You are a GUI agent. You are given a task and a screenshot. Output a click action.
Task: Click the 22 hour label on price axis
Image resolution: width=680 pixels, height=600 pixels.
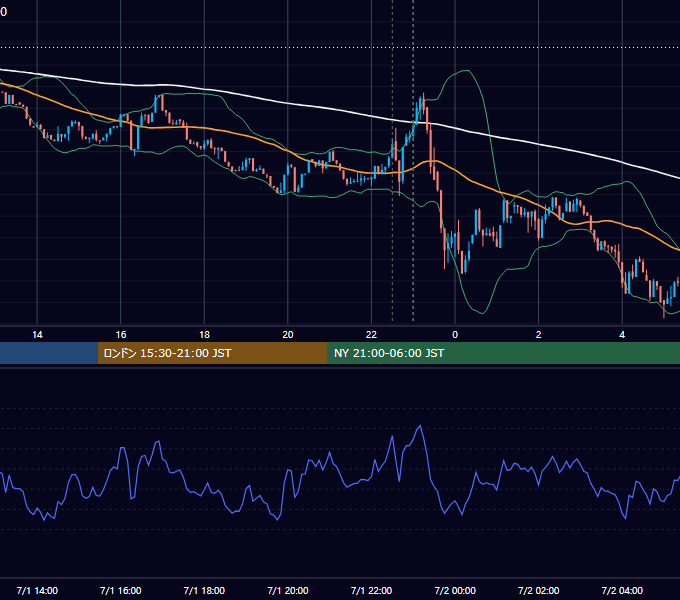[x=371, y=335]
